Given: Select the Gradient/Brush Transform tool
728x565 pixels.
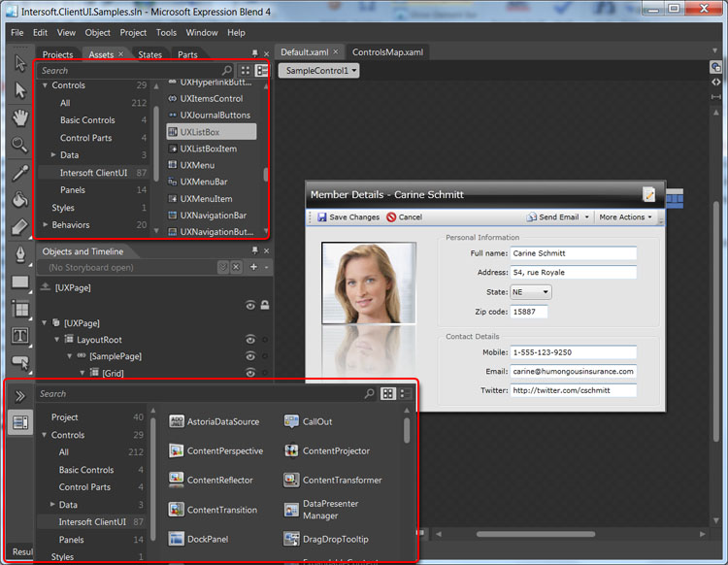Looking at the screenshot, I should [20, 227].
